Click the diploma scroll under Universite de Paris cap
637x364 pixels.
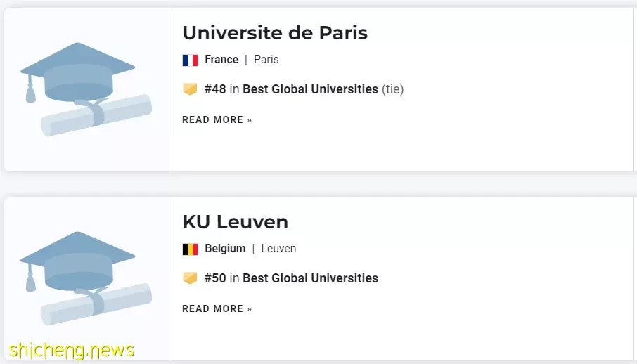pyautogui.click(x=96, y=115)
